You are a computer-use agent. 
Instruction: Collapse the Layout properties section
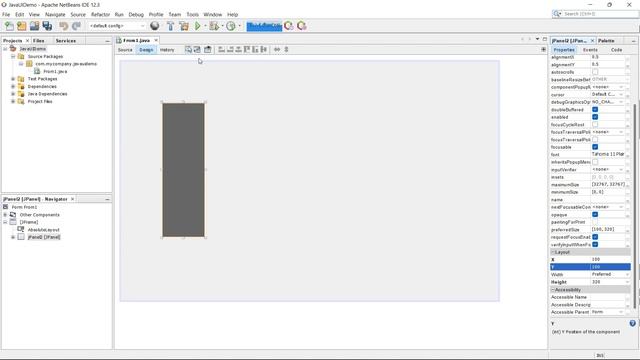point(553,252)
